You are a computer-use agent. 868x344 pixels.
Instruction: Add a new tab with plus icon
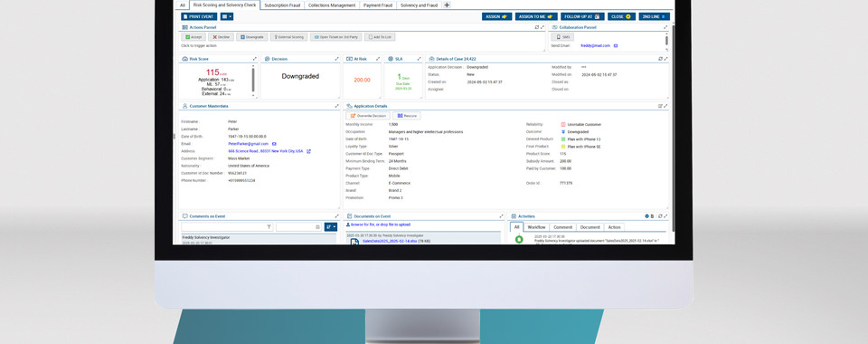coord(447,5)
